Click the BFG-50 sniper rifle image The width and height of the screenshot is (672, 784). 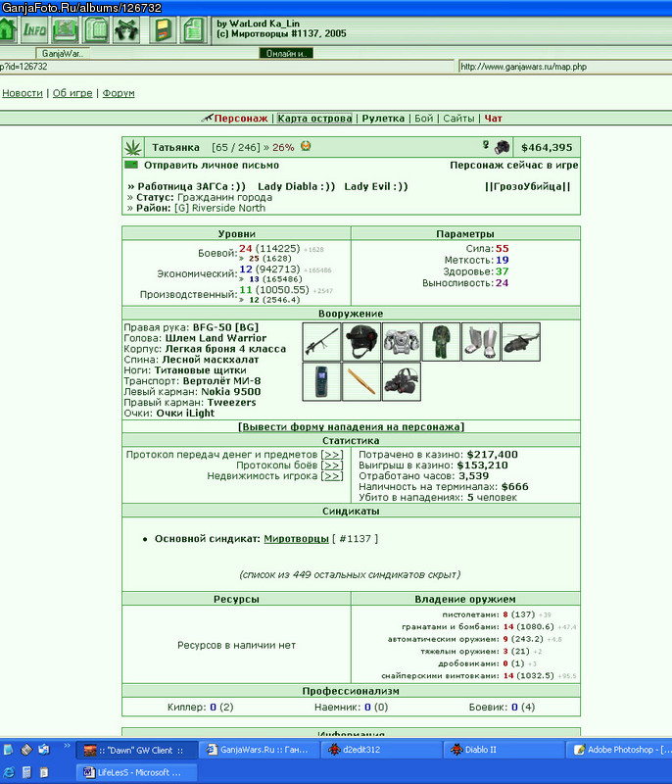click(321, 342)
